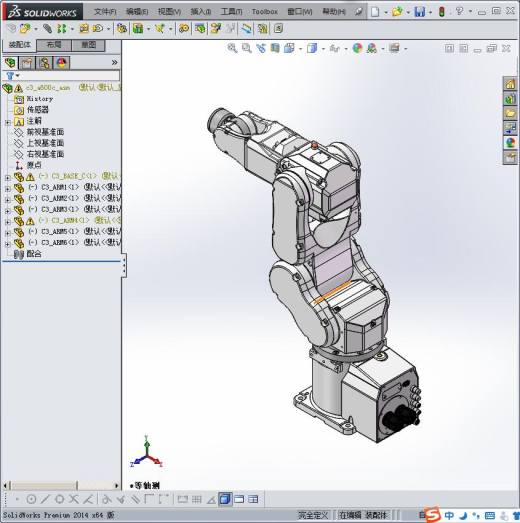Select the 配合 mates folder
Viewport: 520px width, 523px height.
click(x=34, y=254)
